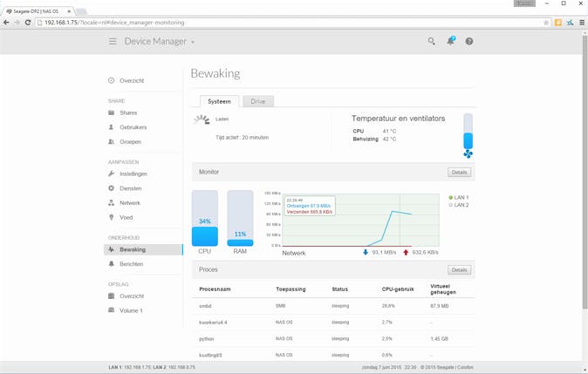The width and height of the screenshot is (588, 374).
Task: Open Instellingen in the sidebar
Action: (133, 173)
